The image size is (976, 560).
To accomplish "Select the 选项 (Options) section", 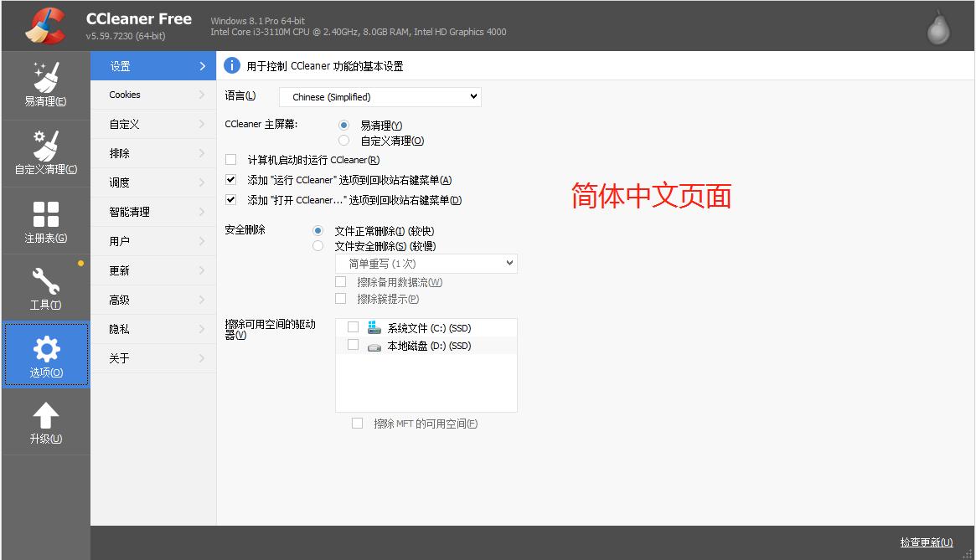I will coord(46,354).
